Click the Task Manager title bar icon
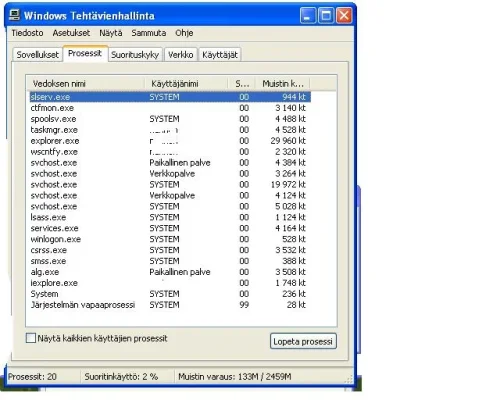Screen dimensions: 500x400 (x=14, y=16)
